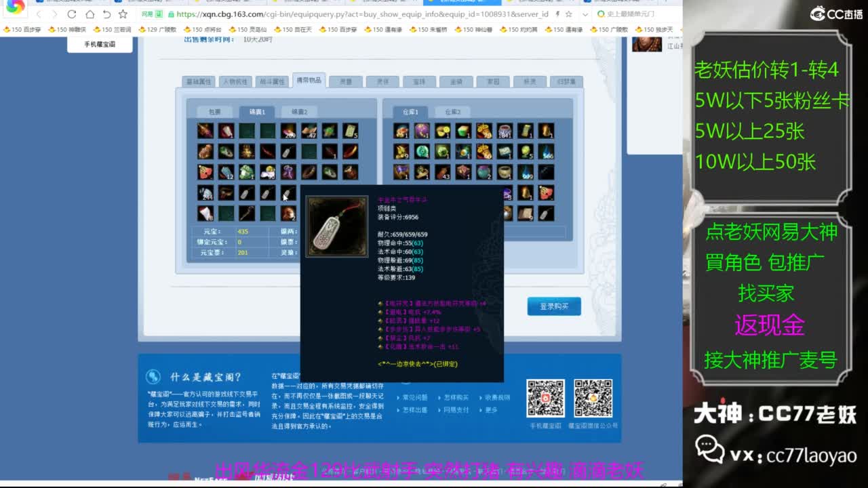Click the back navigation arrow icon
The image size is (868, 488).
[x=39, y=15]
